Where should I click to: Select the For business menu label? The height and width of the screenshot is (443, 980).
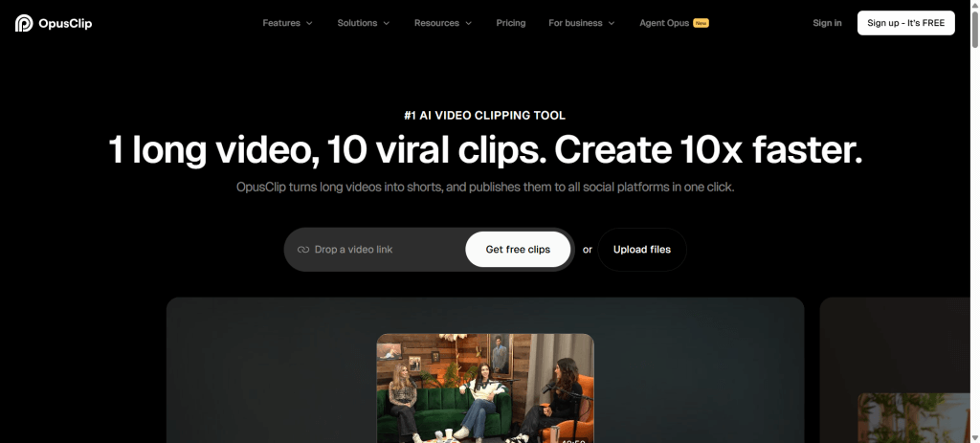[x=575, y=23]
